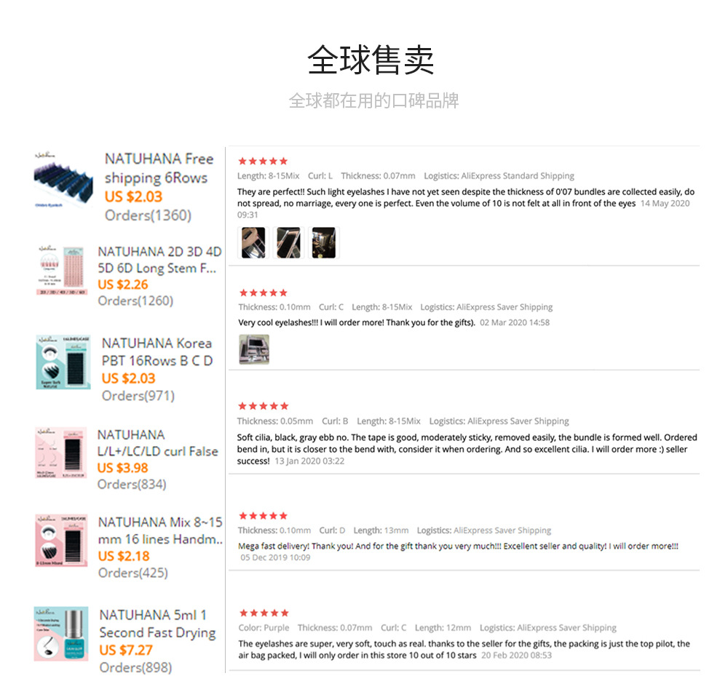This screenshot has height=700, width=728.
Task: View the third photo in the top review
Action: coord(324,242)
